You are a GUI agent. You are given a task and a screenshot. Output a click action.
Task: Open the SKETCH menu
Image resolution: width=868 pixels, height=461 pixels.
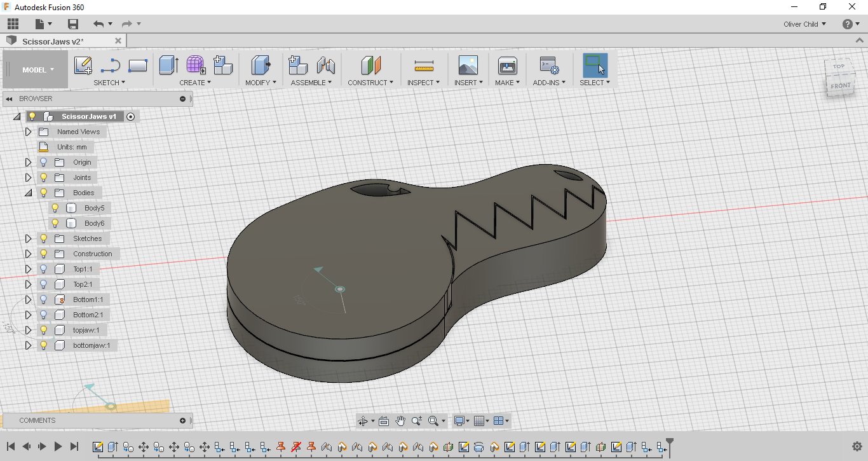[109, 83]
